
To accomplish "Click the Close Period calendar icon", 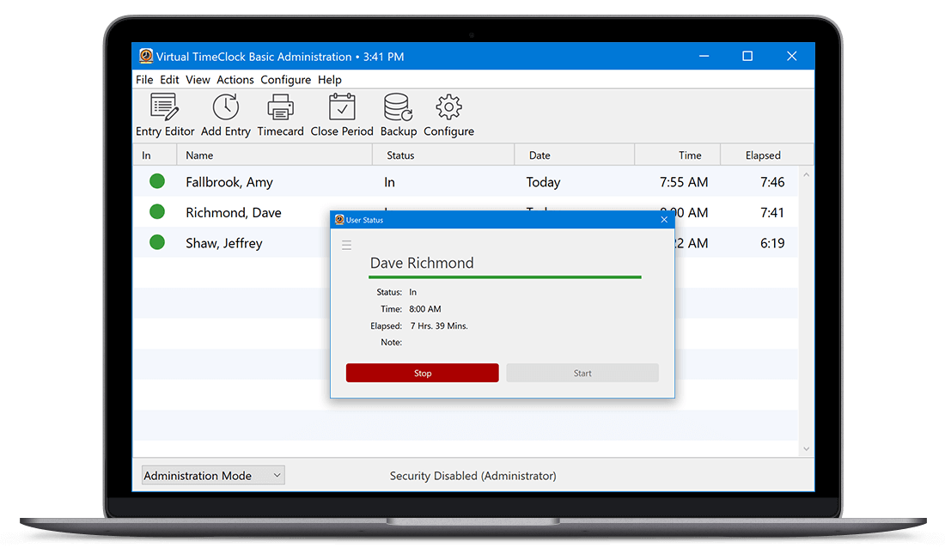I will [342, 107].
